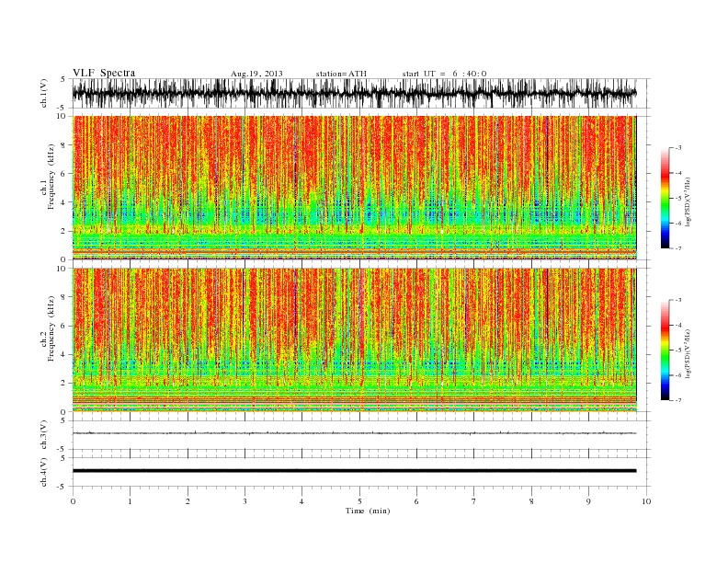Click the ch.1 spectrogram panel
Screen dimensions: 728x563
point(354,188)
